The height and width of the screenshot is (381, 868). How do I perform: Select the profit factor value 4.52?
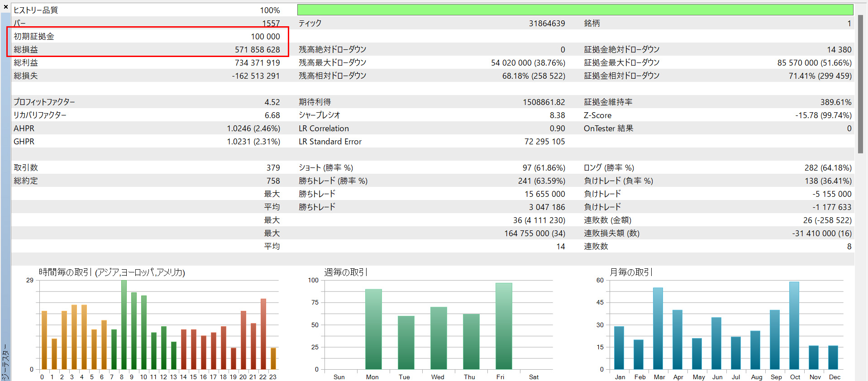point(272,102)
